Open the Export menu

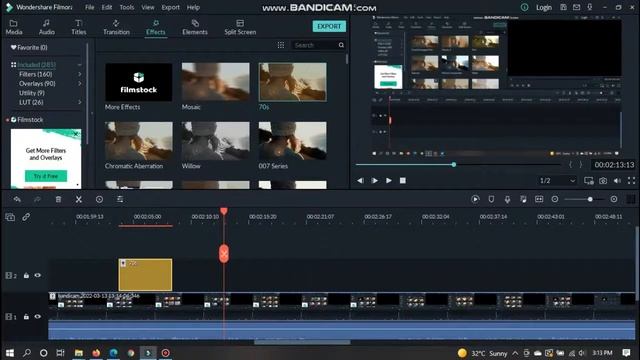[170, 7]
